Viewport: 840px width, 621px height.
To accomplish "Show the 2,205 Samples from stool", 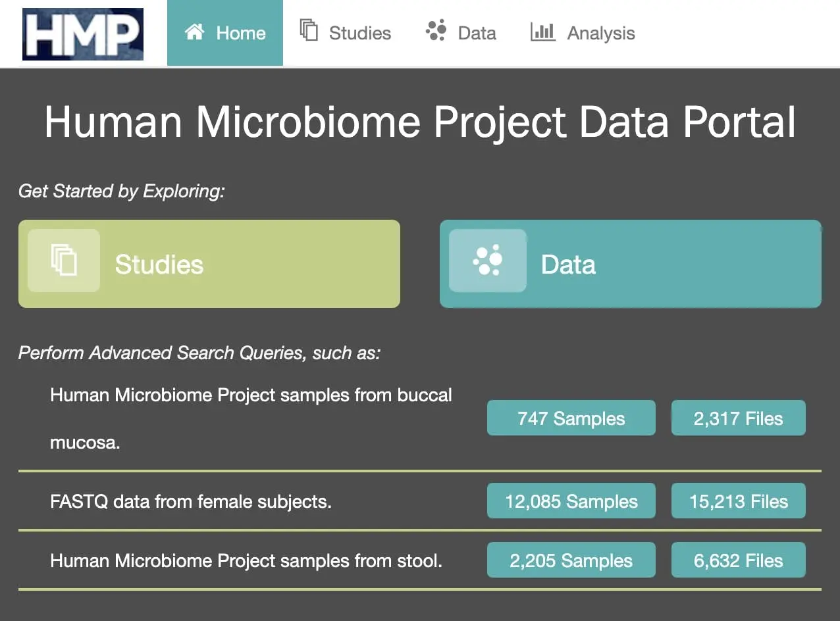I will point(571,560).
